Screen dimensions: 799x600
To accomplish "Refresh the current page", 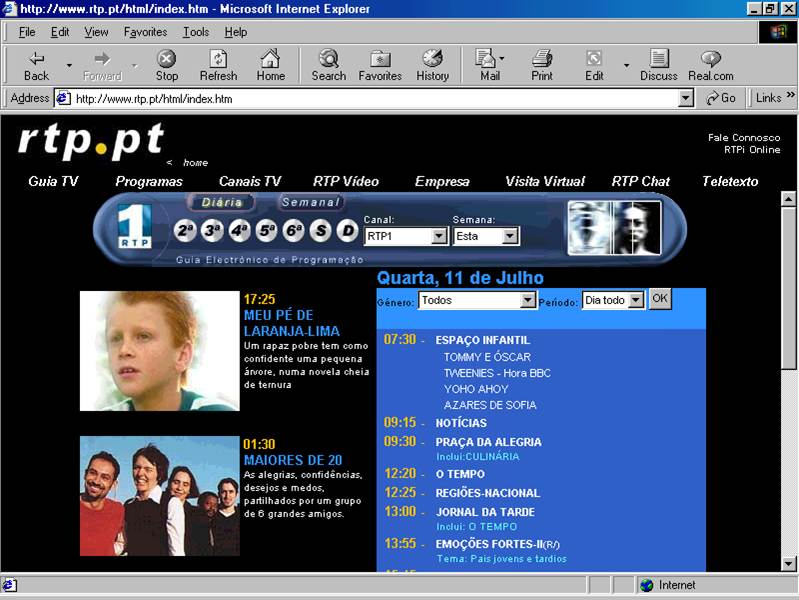I will (x=218, y=66).
